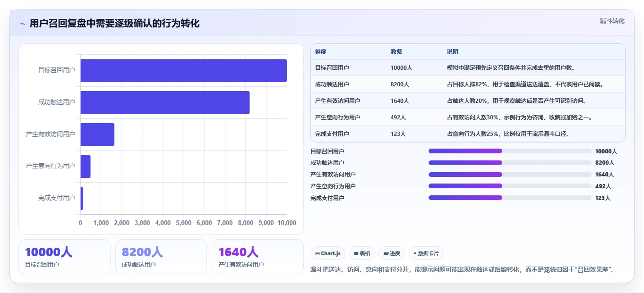Click the 产生意向行为用户 label on the chart axis
Viewport: 644px width, 293px height.
pos(51,166)
